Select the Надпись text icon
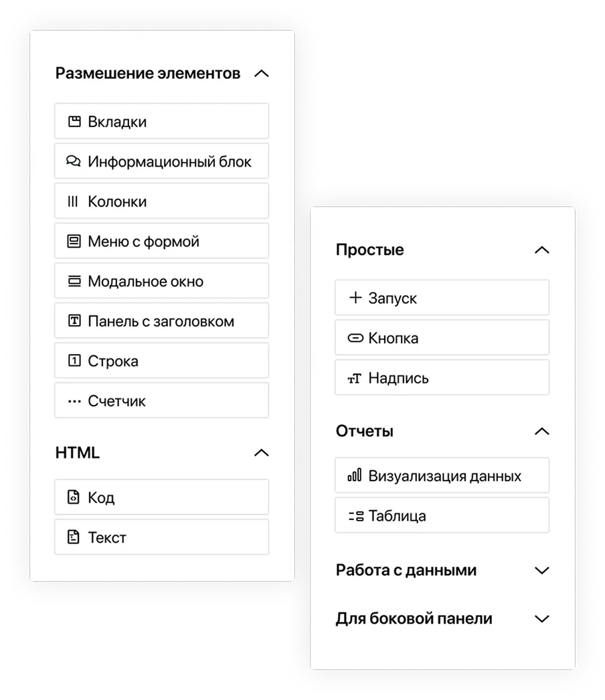Screen dimensions: 605x700 (x=354, y=377)
